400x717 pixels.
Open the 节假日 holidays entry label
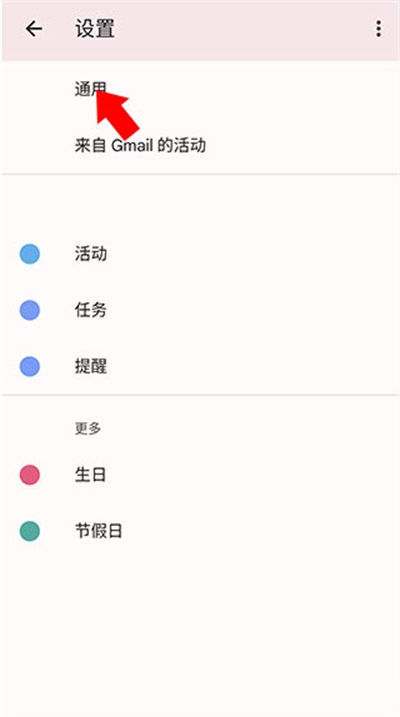[x=98, y=531]
